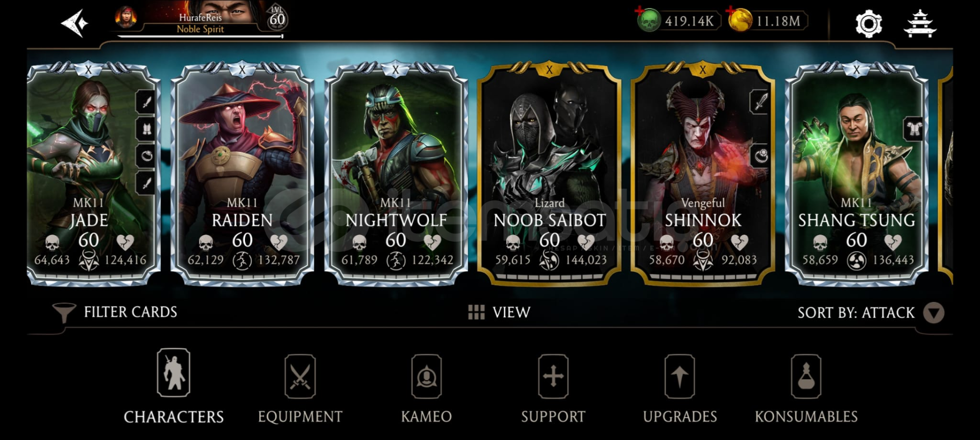Open the Upgrades arrow icon
Image resolution: width=980 pixels, height=440 pixels.
679,377
